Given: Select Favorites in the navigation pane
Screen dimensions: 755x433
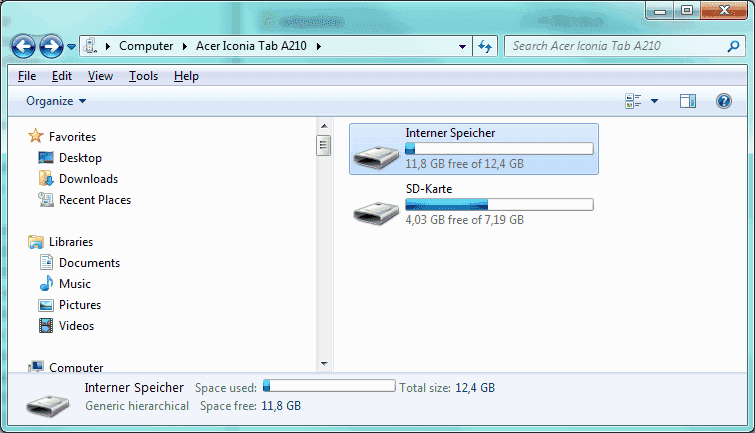Looking at the screenshot, I should (x=72, y=137).
